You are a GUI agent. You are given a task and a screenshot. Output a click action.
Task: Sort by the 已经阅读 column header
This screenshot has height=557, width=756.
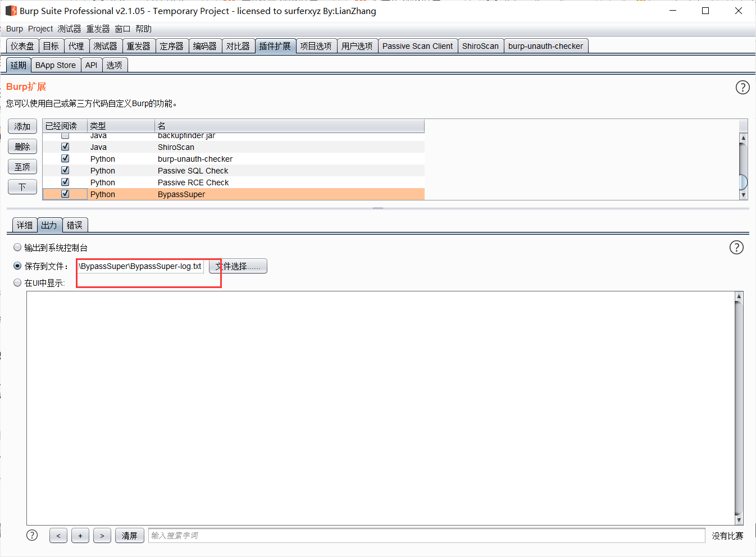[65, 126]
